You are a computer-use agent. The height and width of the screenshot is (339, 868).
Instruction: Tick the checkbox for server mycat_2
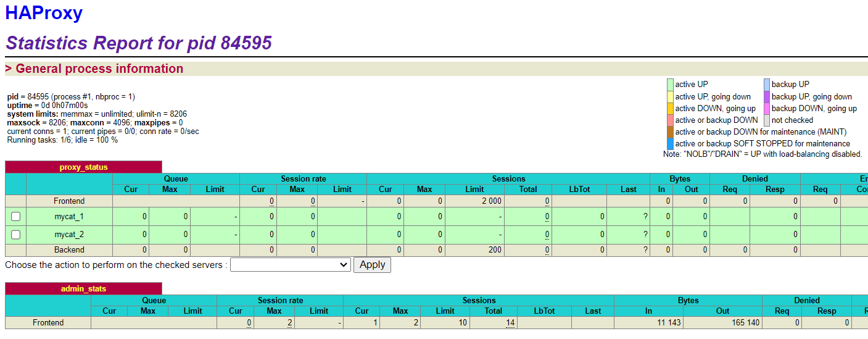point(16,235)
